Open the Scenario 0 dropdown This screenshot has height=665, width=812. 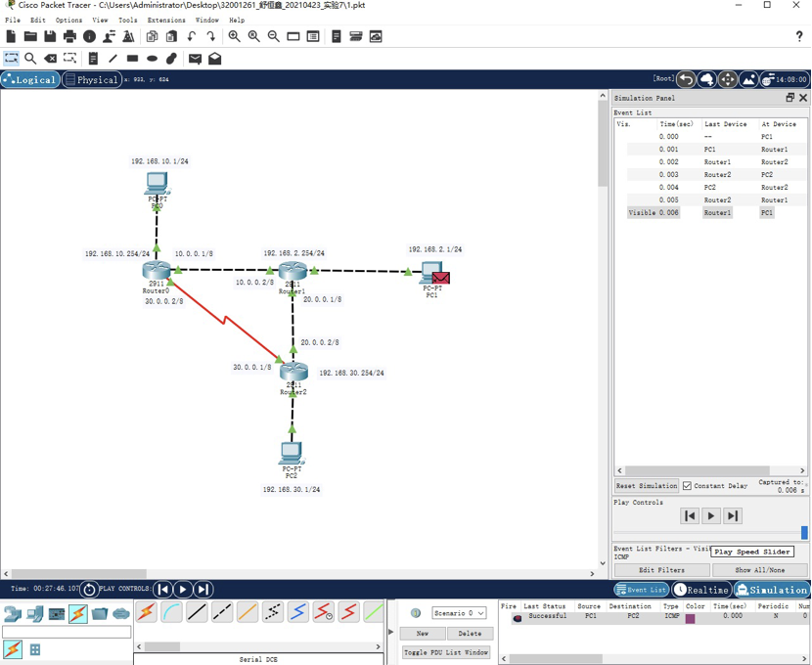(459, 613)
